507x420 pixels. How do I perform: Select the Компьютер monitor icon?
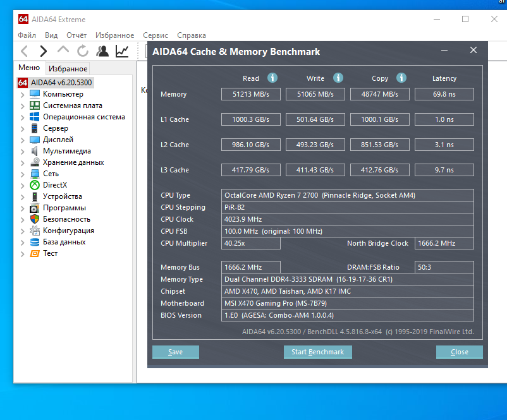pyautogui.click(x=35, y=94)
